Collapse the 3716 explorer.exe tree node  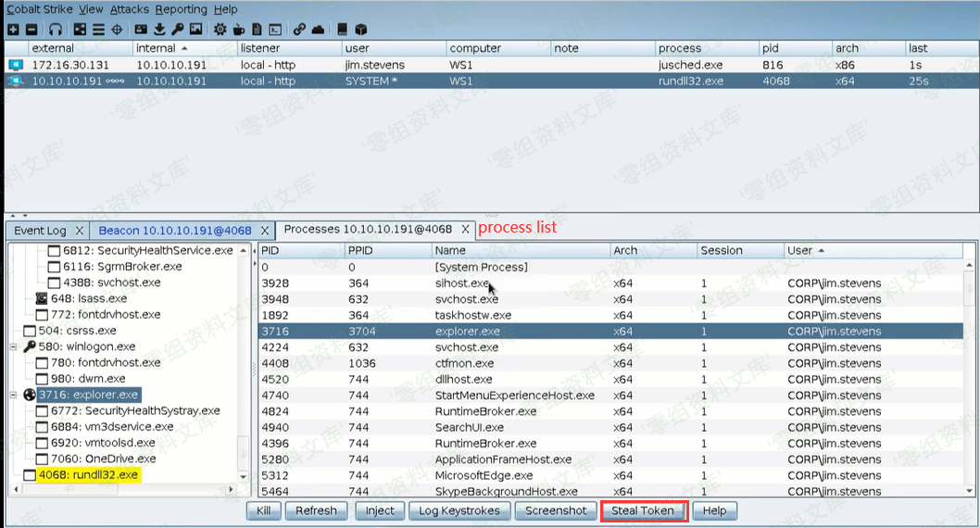13,395
